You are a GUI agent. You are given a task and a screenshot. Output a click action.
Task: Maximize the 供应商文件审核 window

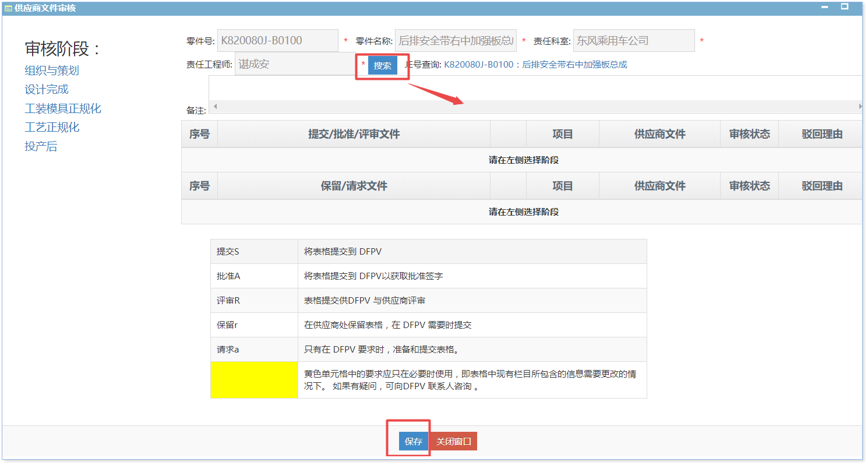(x=844, y=7)
